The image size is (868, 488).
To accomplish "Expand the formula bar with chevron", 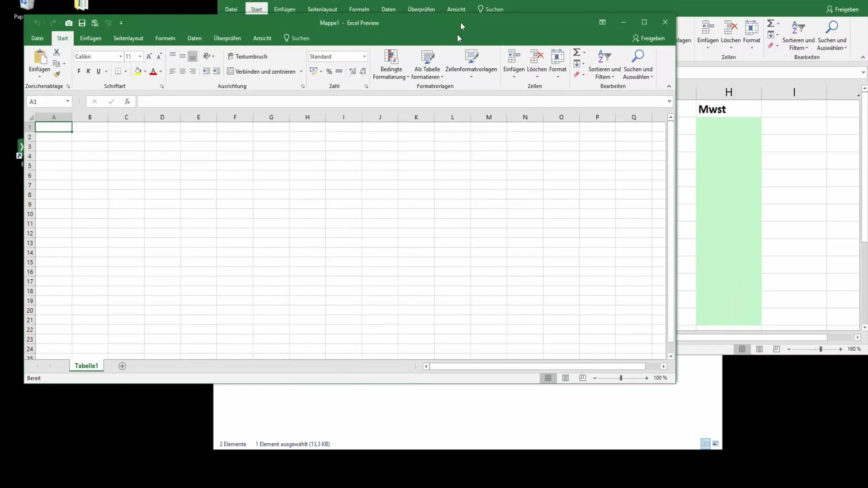I will tap(670, 102).
